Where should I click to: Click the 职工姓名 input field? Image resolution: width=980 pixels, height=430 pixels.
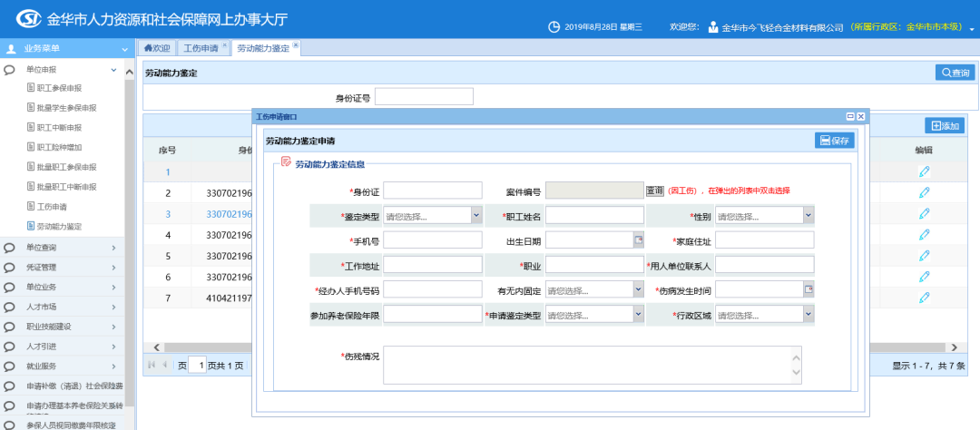click(594, 216)
